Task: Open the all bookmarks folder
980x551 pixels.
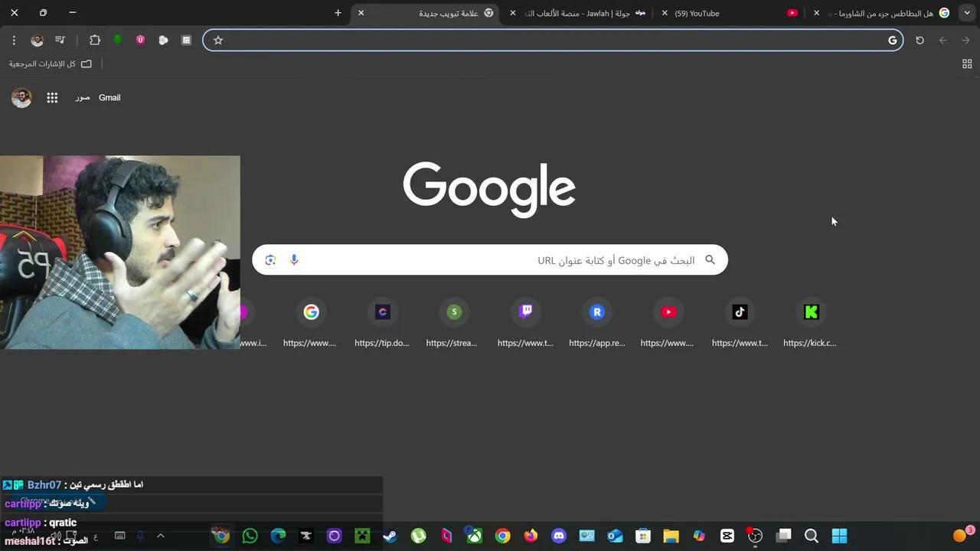Action: (51, 64)
